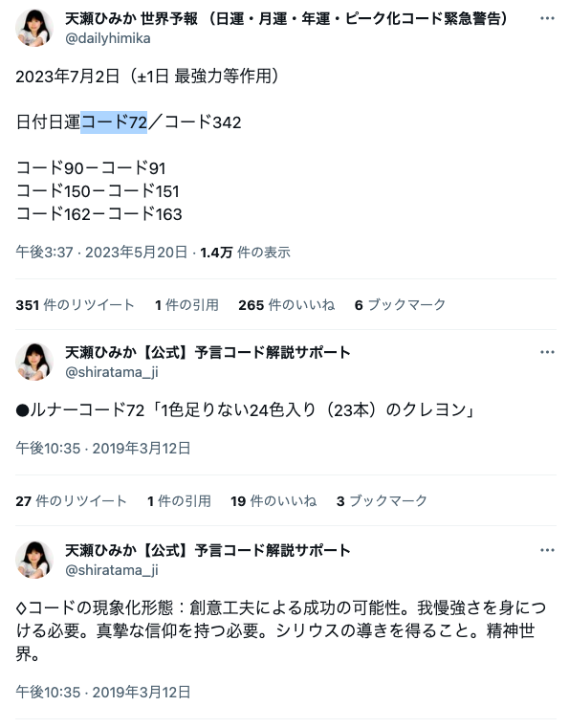Open @shiratama_ji handle on third tweet
This screenshot has width=569, height=728.
pyautogui.click(x=111, y=570)
